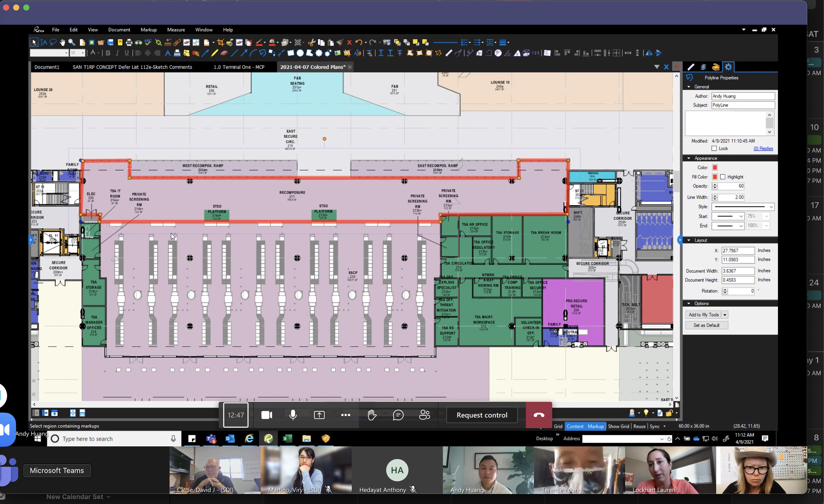Collapse the Appearance section
The width and height of the screenshot is (824, 504).
[689, 158]
